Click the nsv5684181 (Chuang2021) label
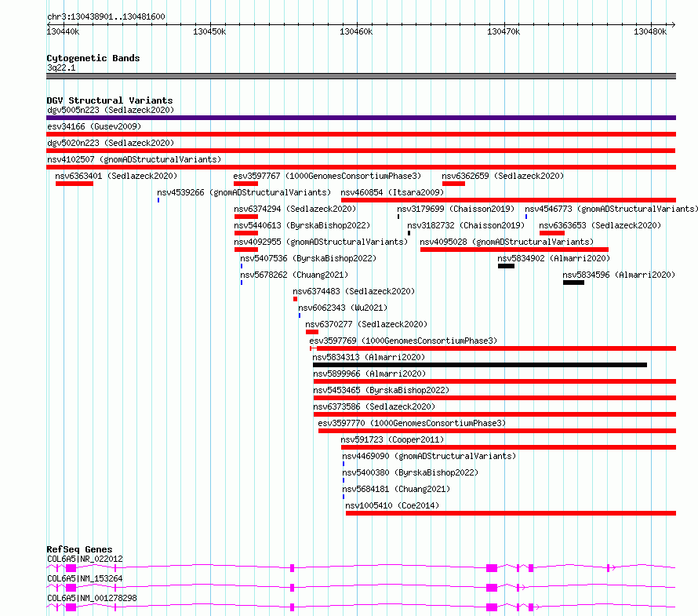The height and width of the screenshot is (616, 698). (396, 489)
